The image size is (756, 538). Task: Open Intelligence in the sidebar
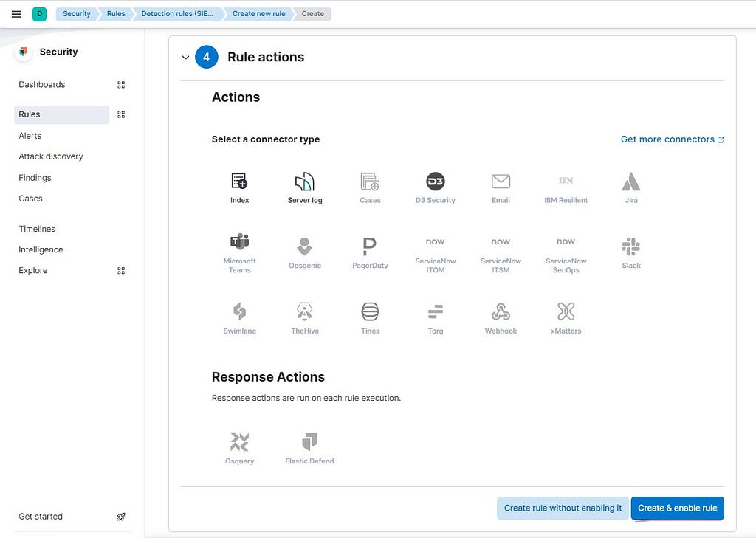click(x=41, y=249)
